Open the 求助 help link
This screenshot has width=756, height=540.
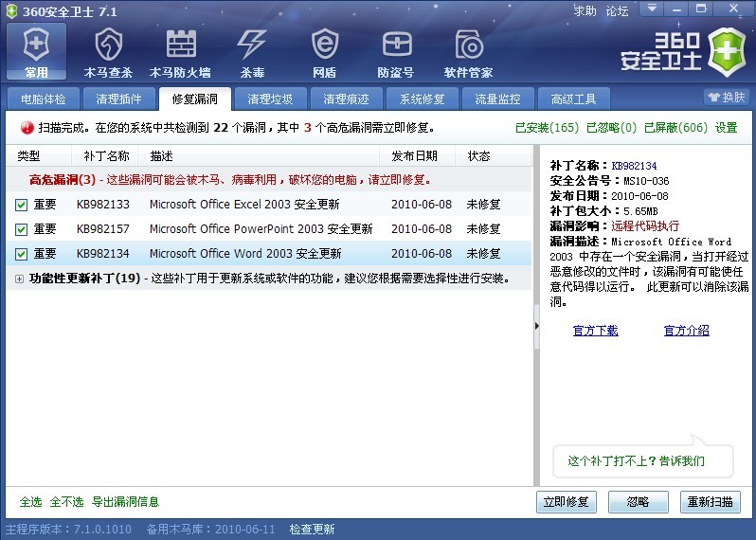coord(585,10)
